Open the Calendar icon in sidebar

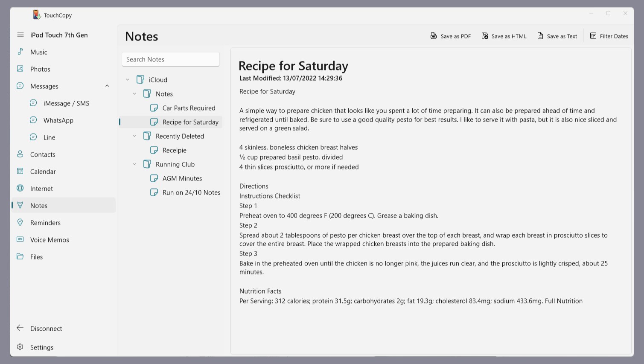20,171
